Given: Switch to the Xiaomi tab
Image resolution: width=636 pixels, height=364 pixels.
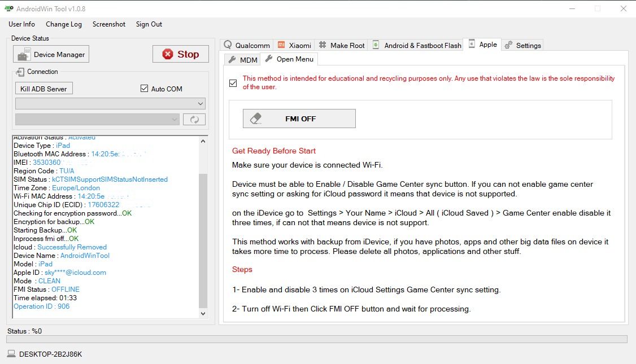Looking at the screenshot, I should click(x=295, y=45).
